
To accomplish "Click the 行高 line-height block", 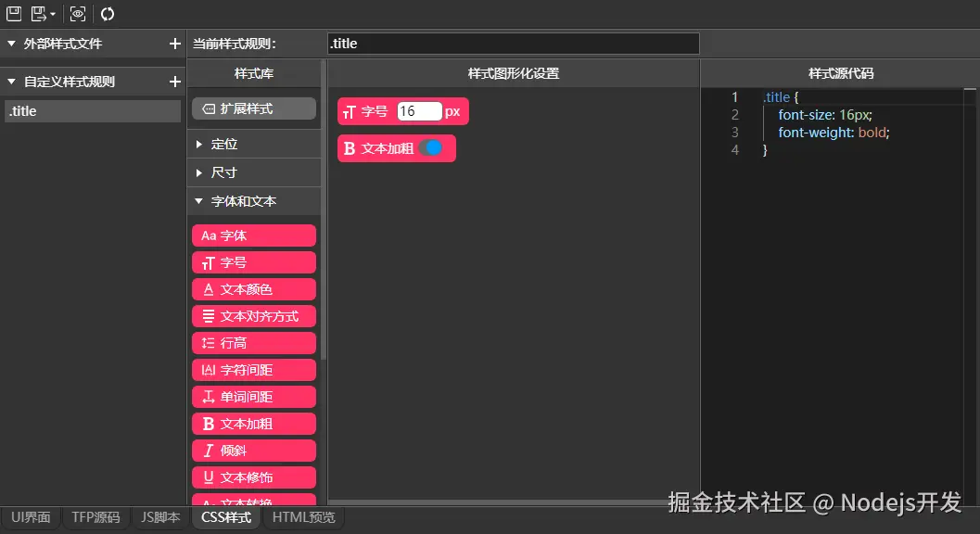I will coord(253,342).
